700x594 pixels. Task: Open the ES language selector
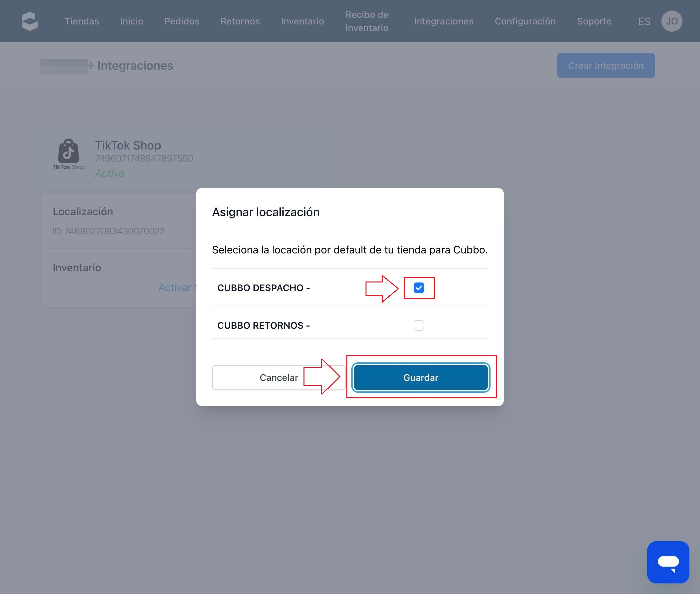pyautogui.click(x=644, y=21)
